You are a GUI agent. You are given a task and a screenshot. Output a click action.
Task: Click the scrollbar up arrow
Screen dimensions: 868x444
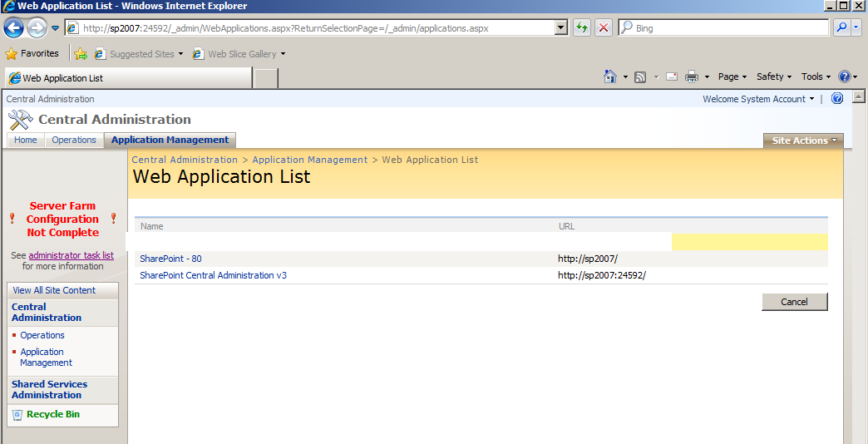859,97
